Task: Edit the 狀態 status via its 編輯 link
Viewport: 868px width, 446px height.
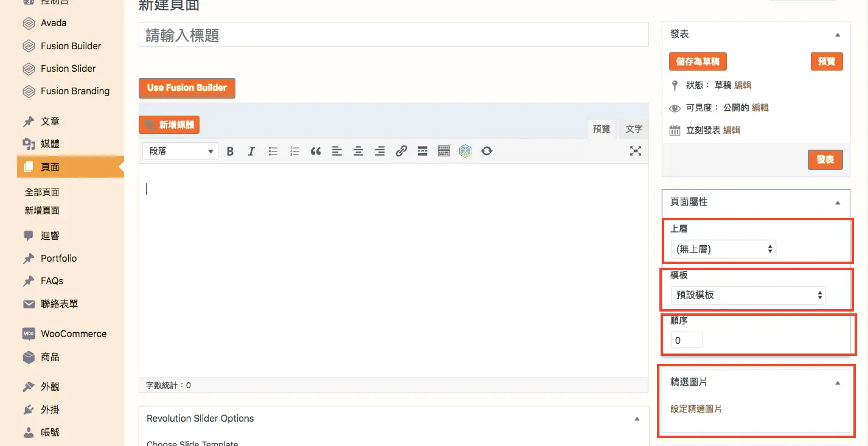Action: pyautogui.click(x=743, y=85)
